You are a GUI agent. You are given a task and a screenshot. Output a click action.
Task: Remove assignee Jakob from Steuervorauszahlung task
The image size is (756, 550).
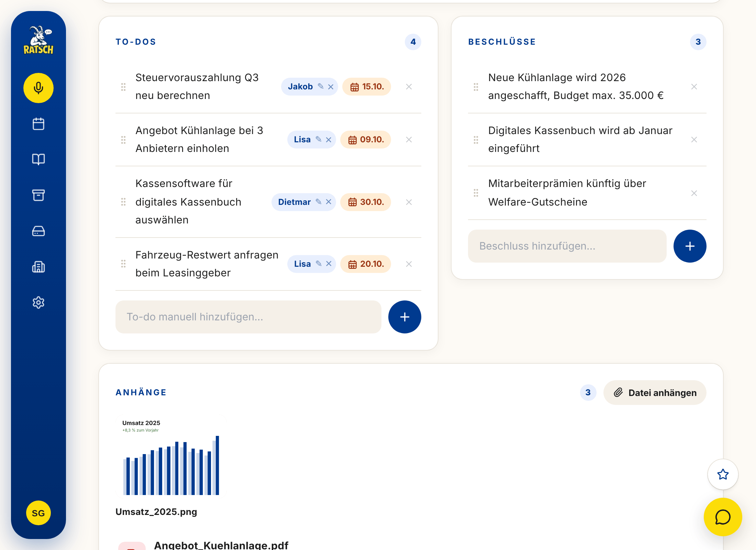(331, 87)
